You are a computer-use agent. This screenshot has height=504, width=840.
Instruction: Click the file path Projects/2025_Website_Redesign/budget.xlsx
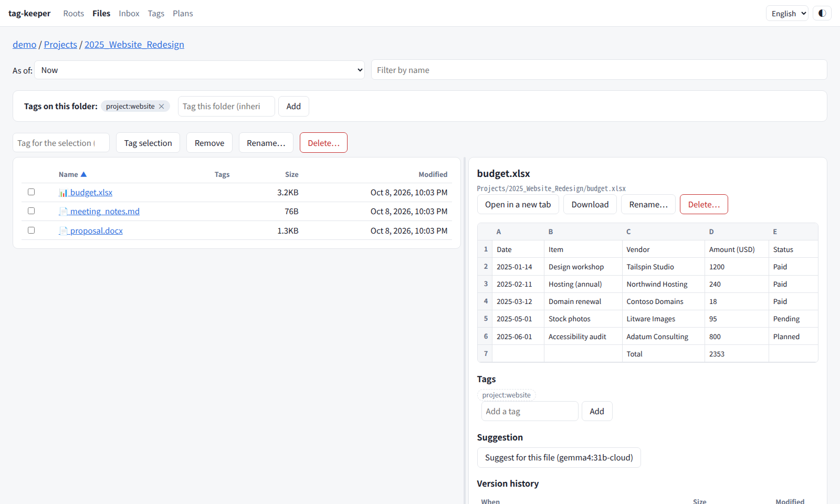pos(551,188)
